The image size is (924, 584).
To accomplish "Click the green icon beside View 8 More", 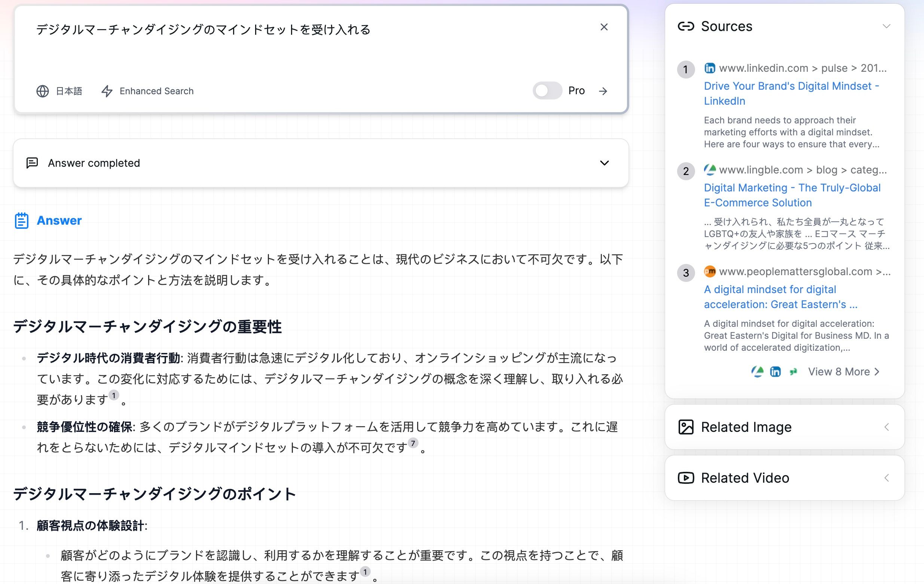I will [793, 372].
